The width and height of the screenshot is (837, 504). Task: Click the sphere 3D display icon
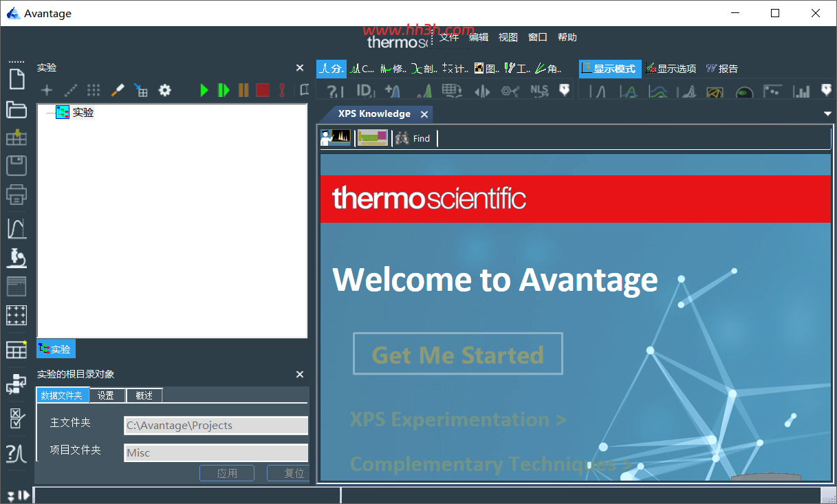[x=744, y=92]
